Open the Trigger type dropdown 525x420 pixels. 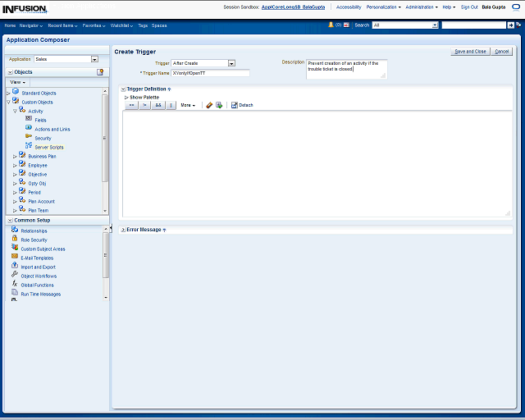click(x=231, y=63)
